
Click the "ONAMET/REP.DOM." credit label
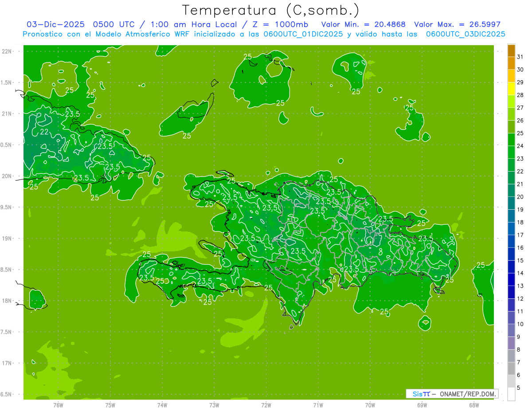tap(469, 394)
